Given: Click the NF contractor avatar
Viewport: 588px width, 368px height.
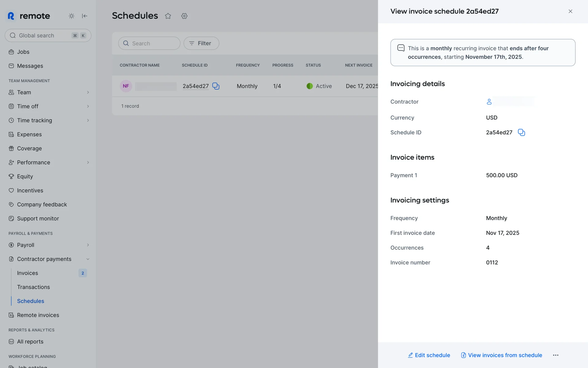Looking at the screenshot, I should 126,86.
